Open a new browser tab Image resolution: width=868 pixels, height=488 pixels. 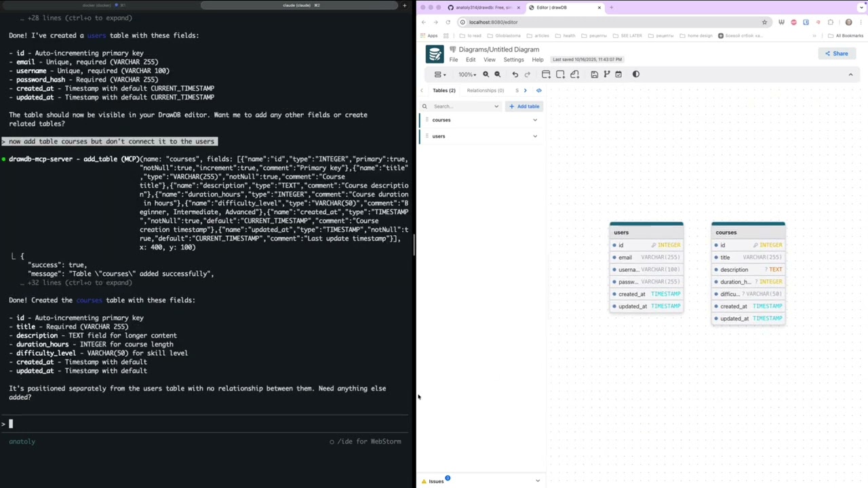point(611,7)
